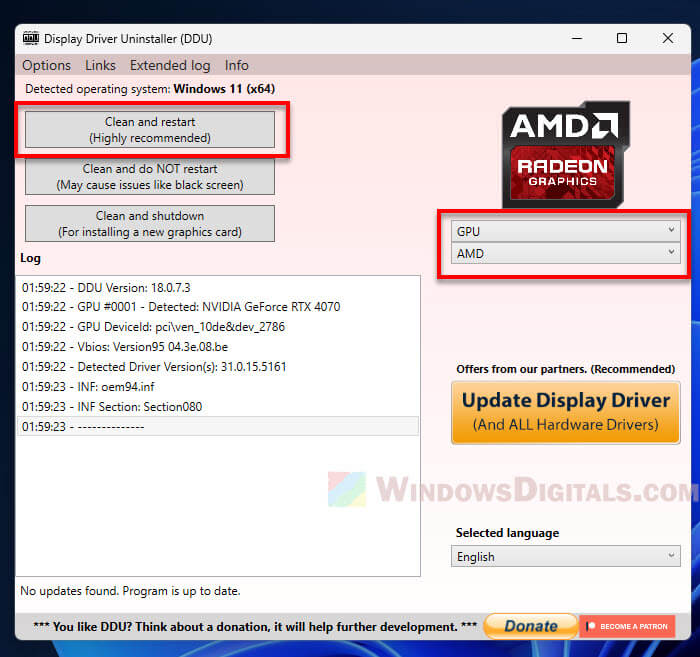Click Update Display Driver partner offer
The image size is (700, 657).
566,412
